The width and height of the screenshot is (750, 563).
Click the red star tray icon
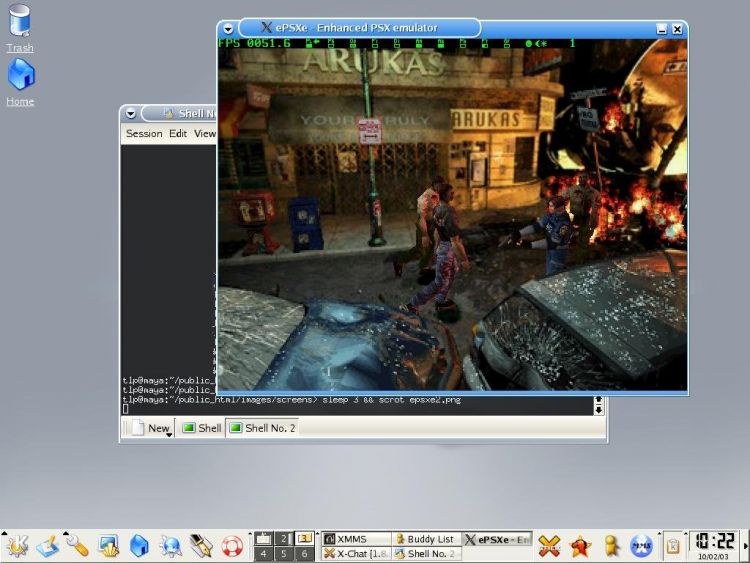(580, 546)
